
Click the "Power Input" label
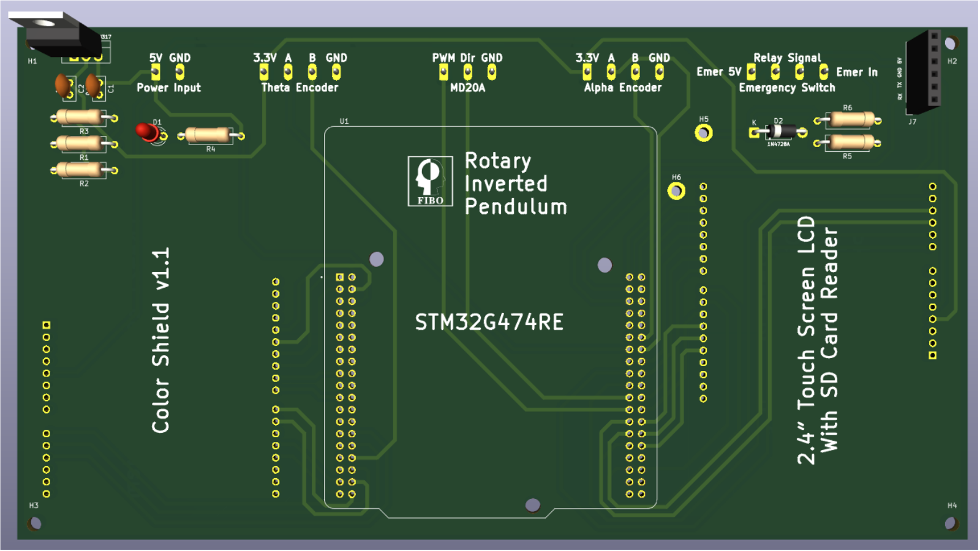pos(168,88)
